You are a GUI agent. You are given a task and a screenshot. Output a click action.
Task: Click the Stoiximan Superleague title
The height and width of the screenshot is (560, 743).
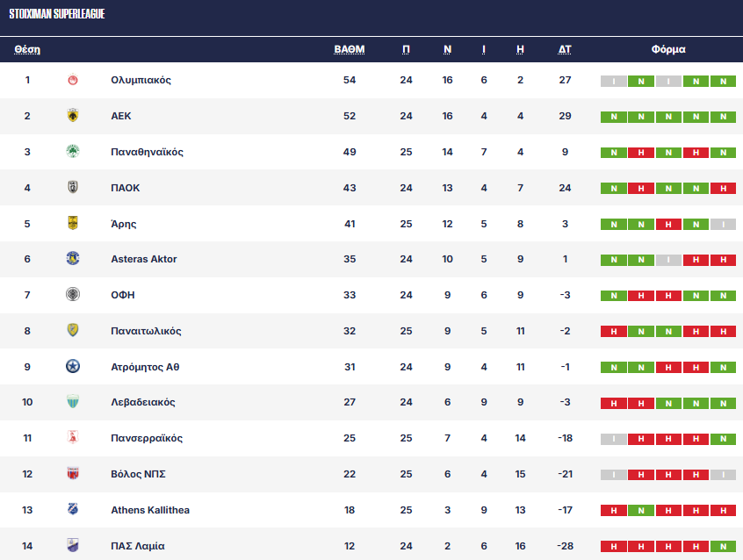click(57, 15)
